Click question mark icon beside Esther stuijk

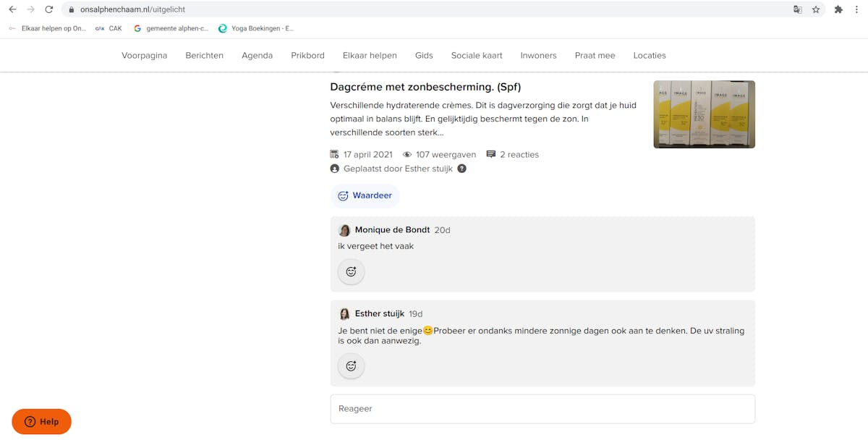(x=461, y=169)
